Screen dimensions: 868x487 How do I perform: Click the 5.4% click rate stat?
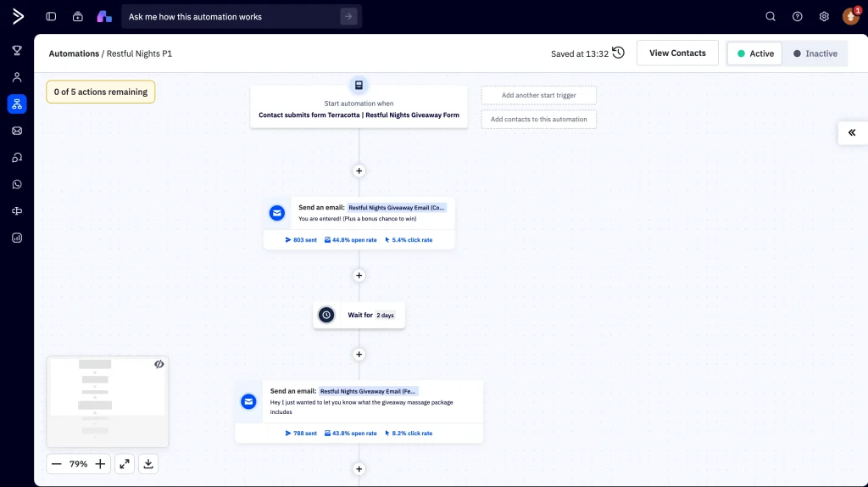(409, 240)
